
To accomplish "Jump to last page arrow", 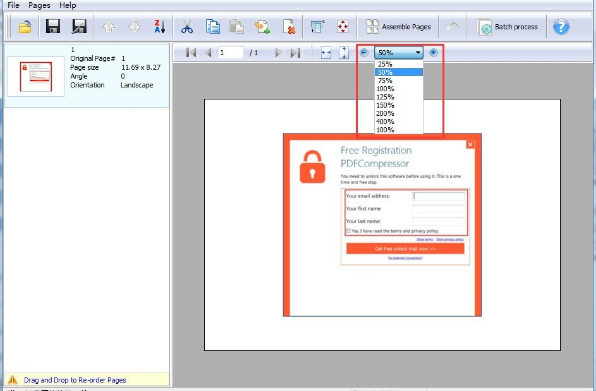I will 295,53.
